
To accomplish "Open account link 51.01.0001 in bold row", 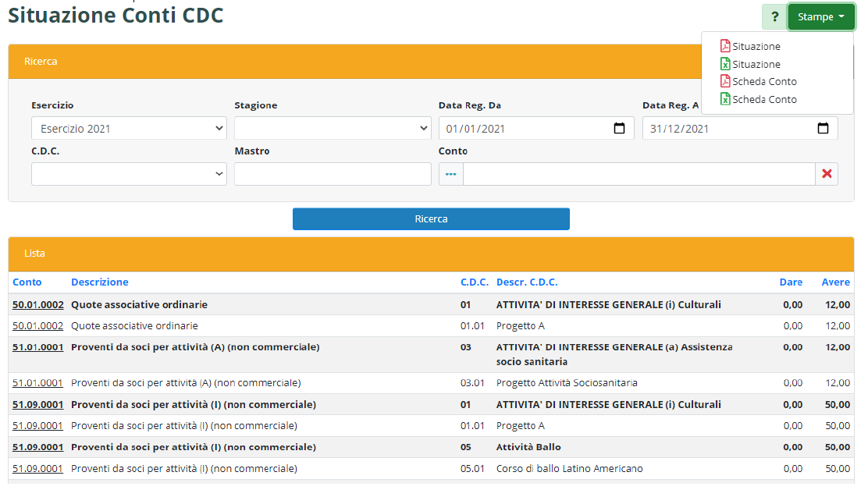I will (x=37, y=347).
